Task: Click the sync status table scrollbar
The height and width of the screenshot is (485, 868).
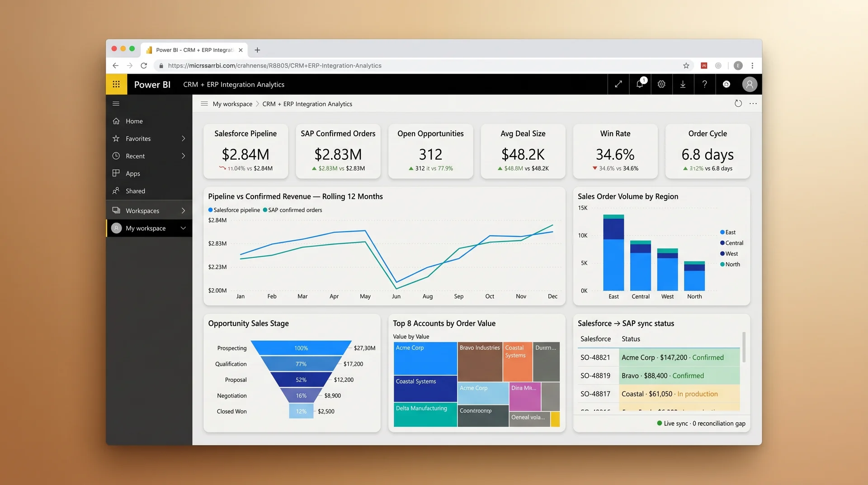Action: tap(744, 347)
